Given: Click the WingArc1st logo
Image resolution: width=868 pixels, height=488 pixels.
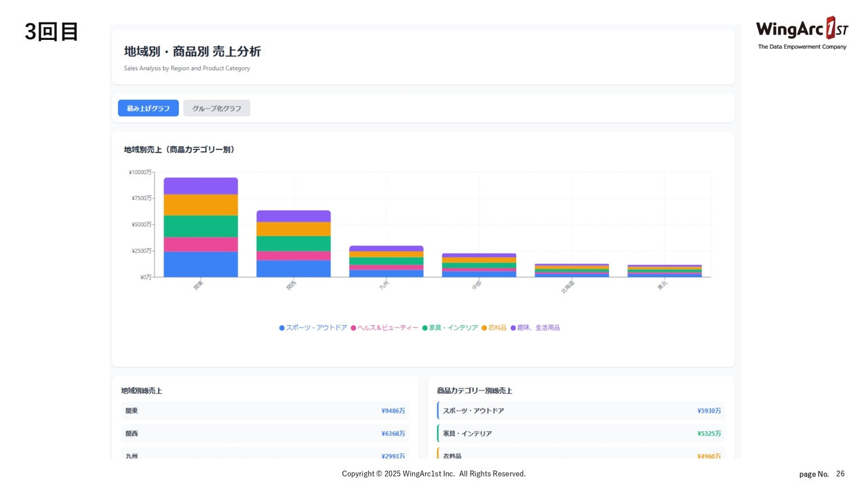Looking at the screenshot, I should click(802, 33).
